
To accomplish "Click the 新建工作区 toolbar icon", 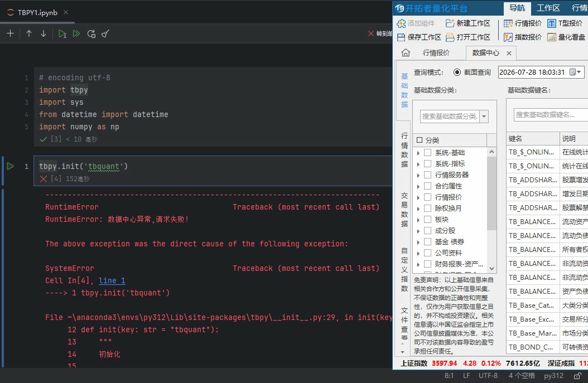I will pos(450,23).
